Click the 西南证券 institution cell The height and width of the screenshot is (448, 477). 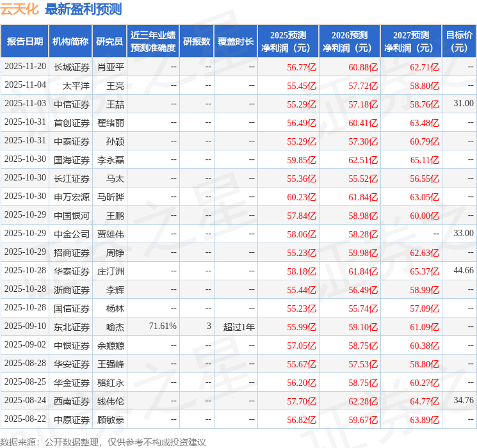pos(72,401)
